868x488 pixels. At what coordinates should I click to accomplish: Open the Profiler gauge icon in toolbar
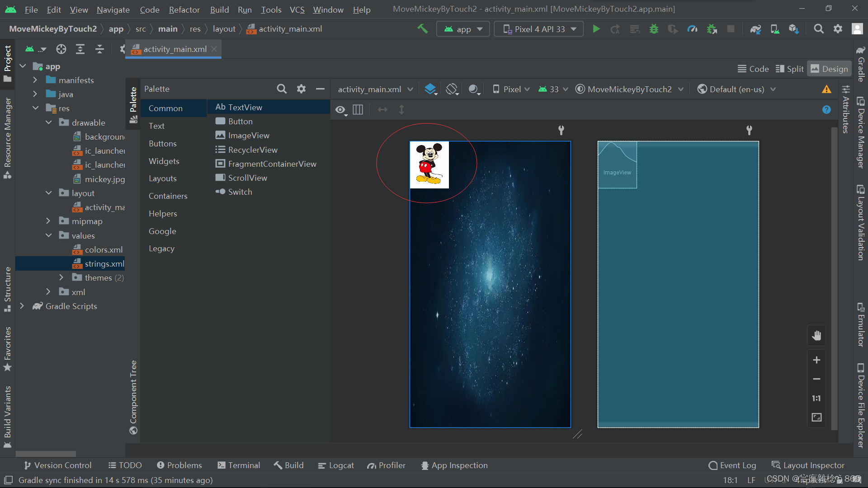coord(692,29)
